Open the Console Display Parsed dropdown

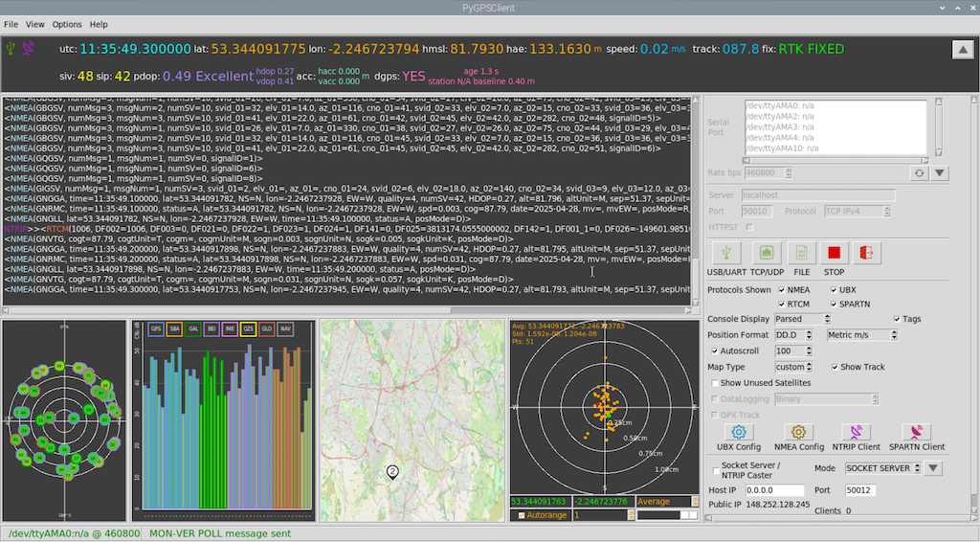click(x=802, y=319)
